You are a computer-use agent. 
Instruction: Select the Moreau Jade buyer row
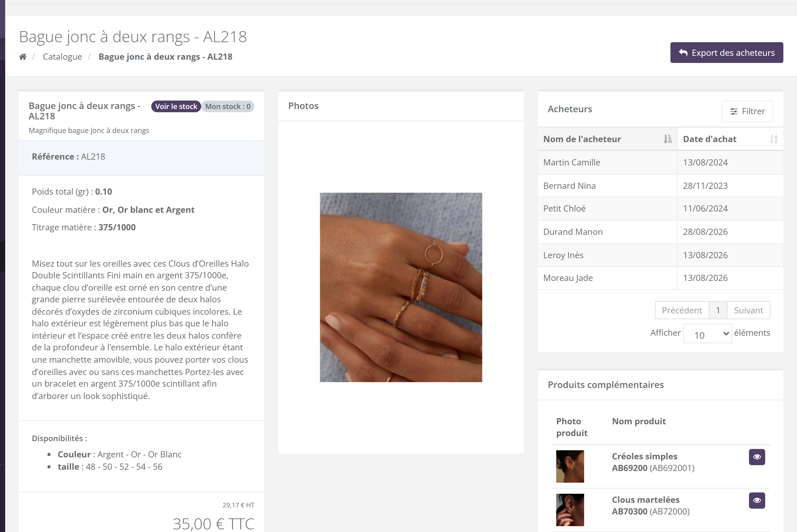660,278
